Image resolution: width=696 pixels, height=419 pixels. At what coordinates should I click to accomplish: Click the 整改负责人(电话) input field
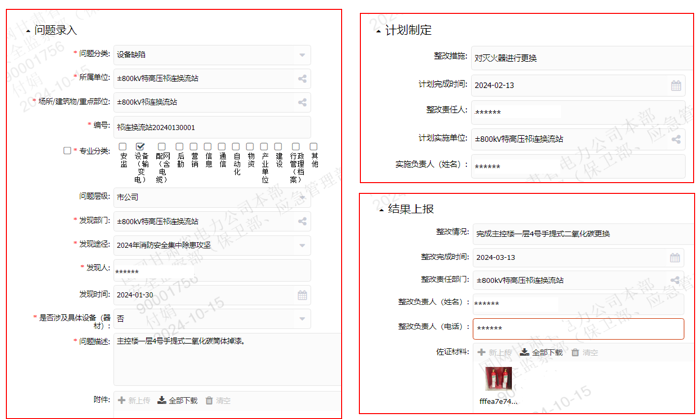[x=577, y=328]
